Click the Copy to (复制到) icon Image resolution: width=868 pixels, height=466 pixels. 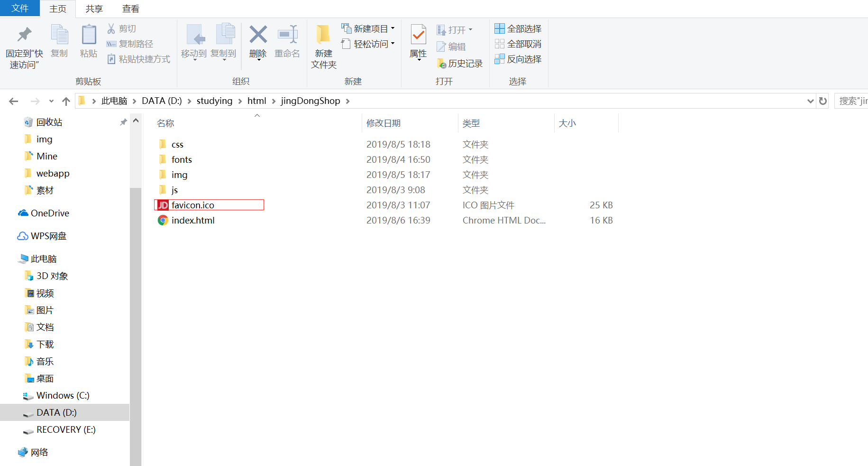pos(225,35)
